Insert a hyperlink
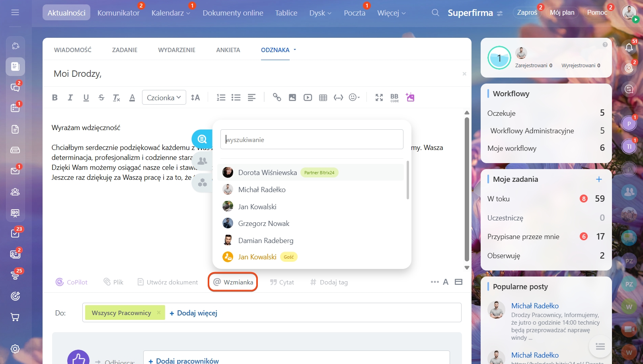Image resolution: width=643 pixels, height=364 pixels. [277, 97]
